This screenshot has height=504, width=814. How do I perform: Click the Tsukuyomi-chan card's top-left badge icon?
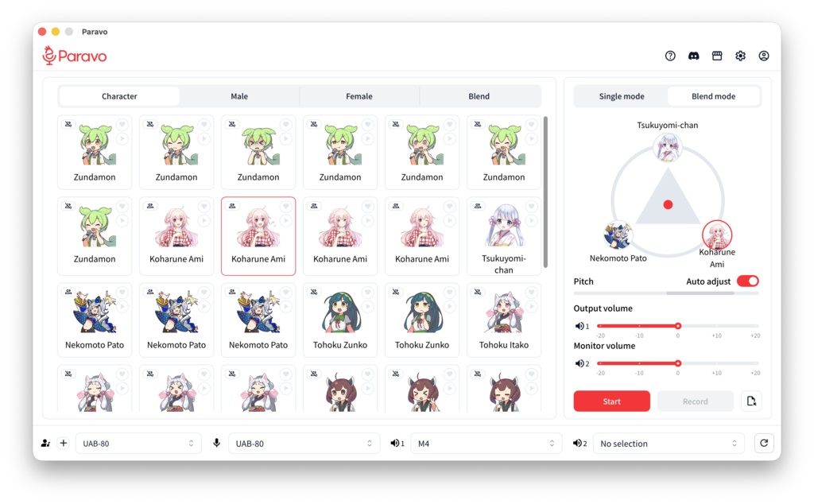pos(478,206)
